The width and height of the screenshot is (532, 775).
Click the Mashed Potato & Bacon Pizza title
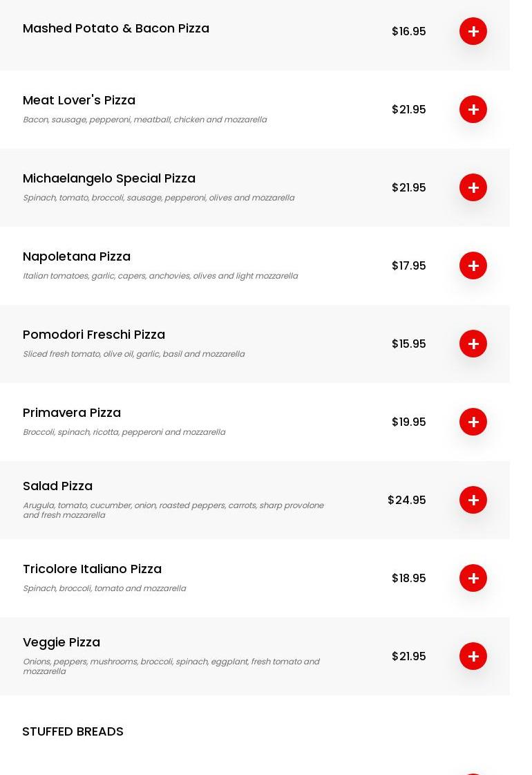[116, 28]
